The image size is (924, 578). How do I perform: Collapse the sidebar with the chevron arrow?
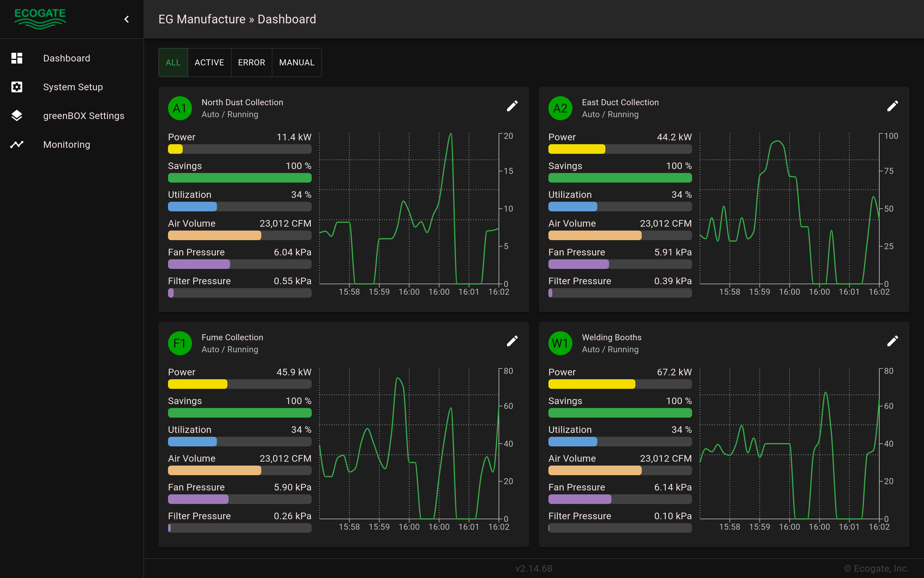(127, 19)
